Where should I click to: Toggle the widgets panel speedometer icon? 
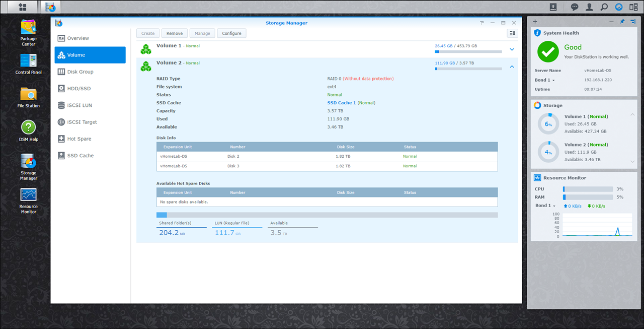(619, 7)
